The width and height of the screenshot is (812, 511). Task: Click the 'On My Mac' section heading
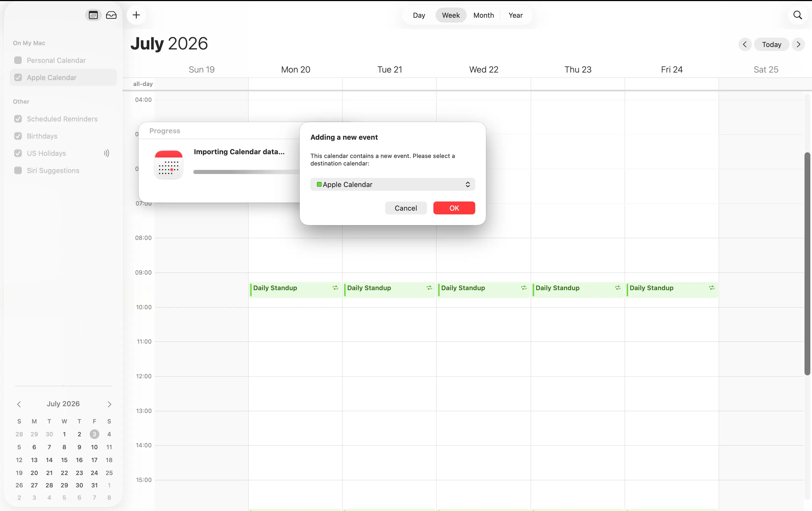(29, 43)
